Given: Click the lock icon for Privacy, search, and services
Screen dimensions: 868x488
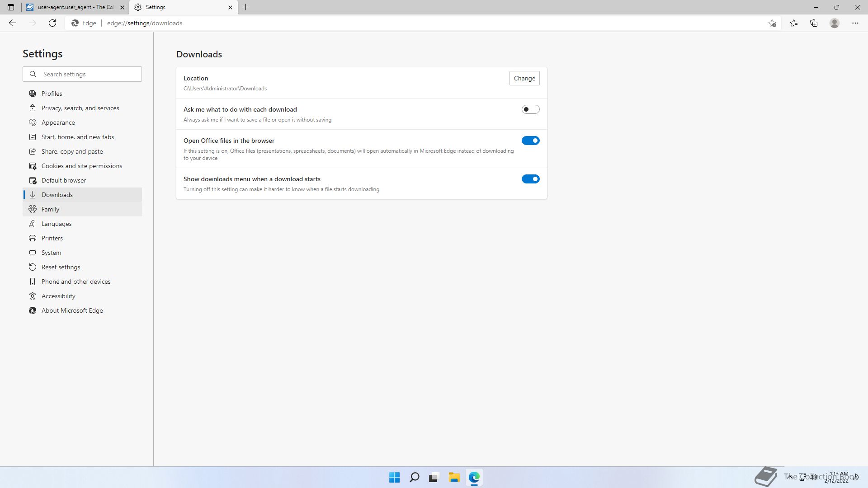Looking at the screenshot, I should tap(33, 108).
